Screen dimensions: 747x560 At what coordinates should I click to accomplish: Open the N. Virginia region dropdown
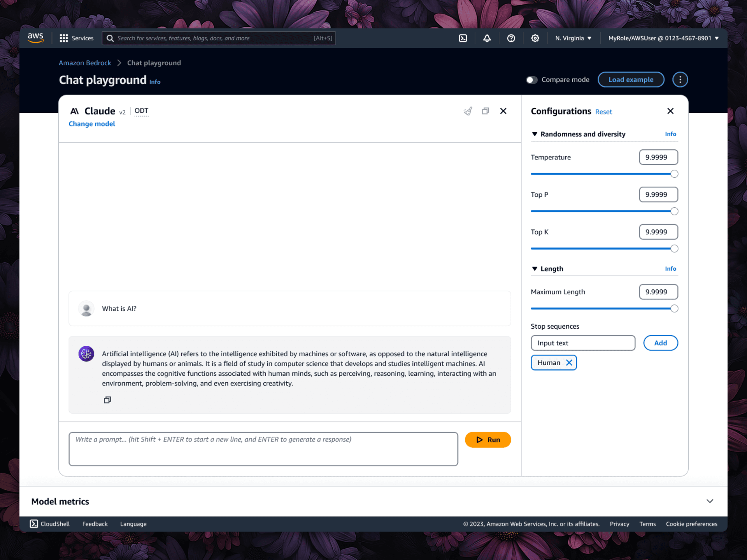coord(573,38)
